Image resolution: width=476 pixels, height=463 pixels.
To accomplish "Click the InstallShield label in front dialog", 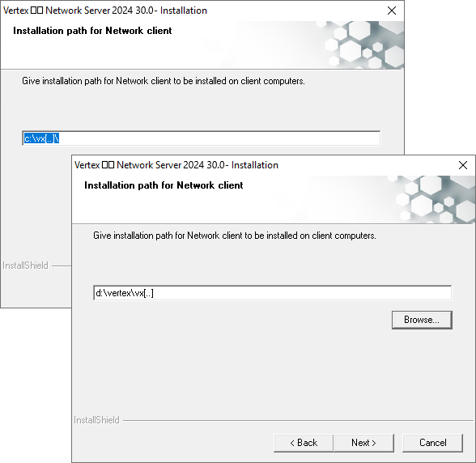I will [96, 420].
